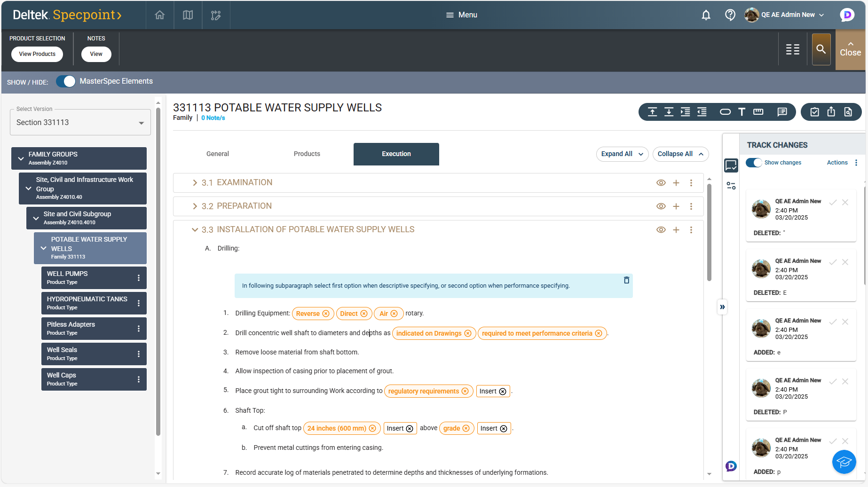
Task: Open the Expand All dropdown
Action: point(622,154)
